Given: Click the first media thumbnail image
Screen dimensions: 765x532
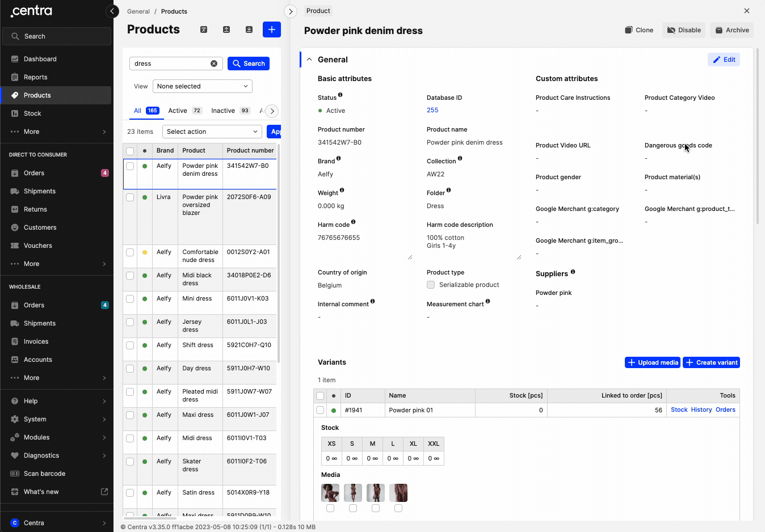Looking at the screenshot, I should tap(330, 492).
